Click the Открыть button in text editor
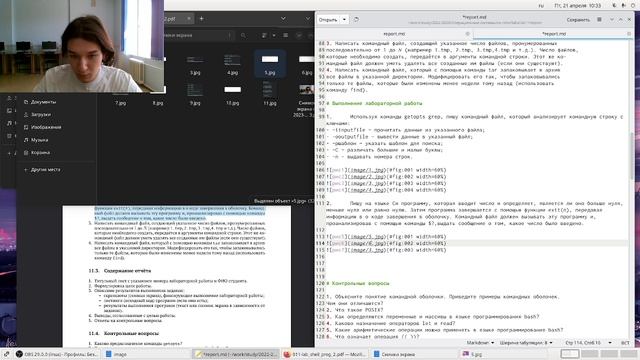Screen dimensions: 640x360 328,20
